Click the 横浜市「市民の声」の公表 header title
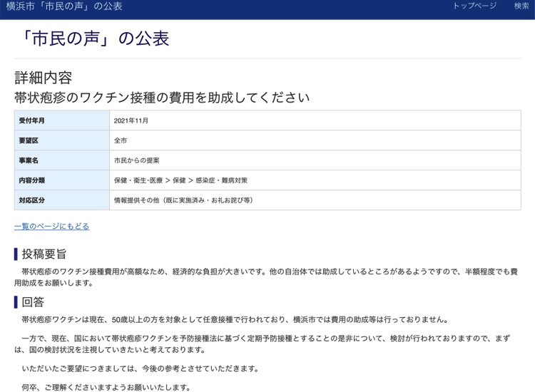This screenshot has width=535, height=392. click(x=64, y=6)
